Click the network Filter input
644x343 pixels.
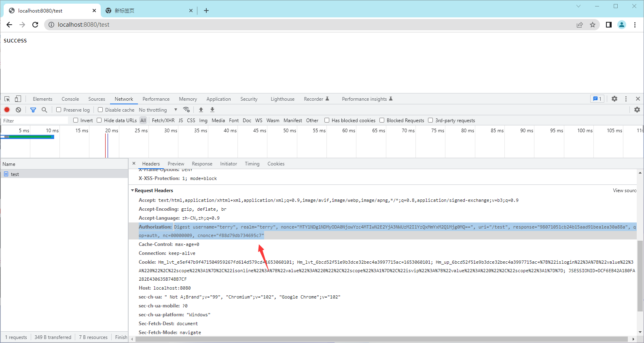click(x=35, y=121)
